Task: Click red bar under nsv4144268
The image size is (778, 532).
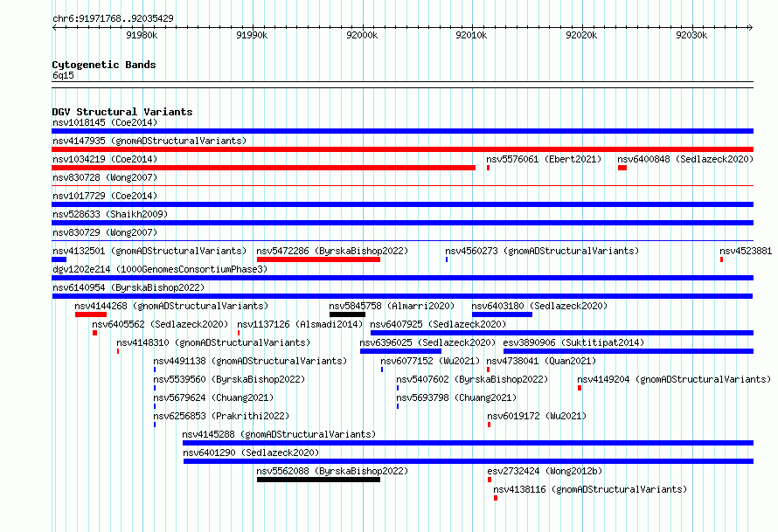Action: 91,314
